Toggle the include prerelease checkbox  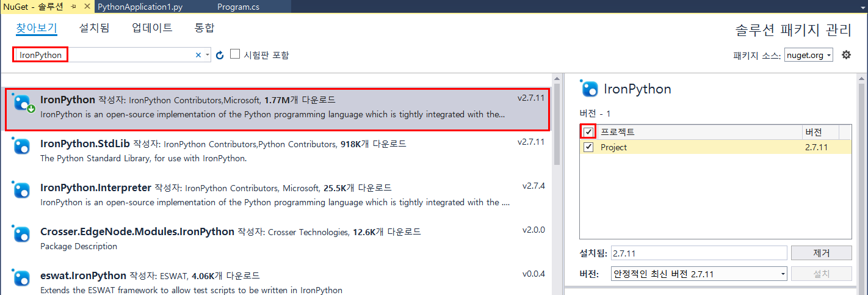coord(235,54)
